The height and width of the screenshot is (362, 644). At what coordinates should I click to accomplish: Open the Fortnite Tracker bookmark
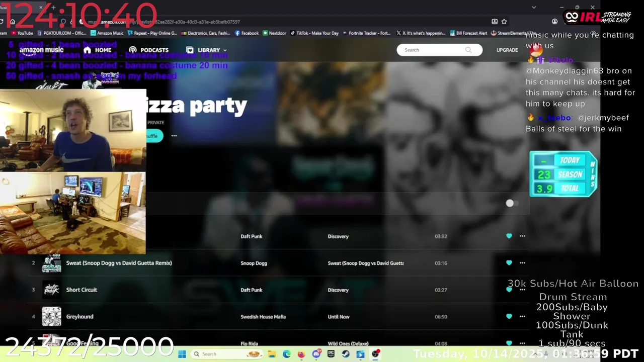(366, 33)
